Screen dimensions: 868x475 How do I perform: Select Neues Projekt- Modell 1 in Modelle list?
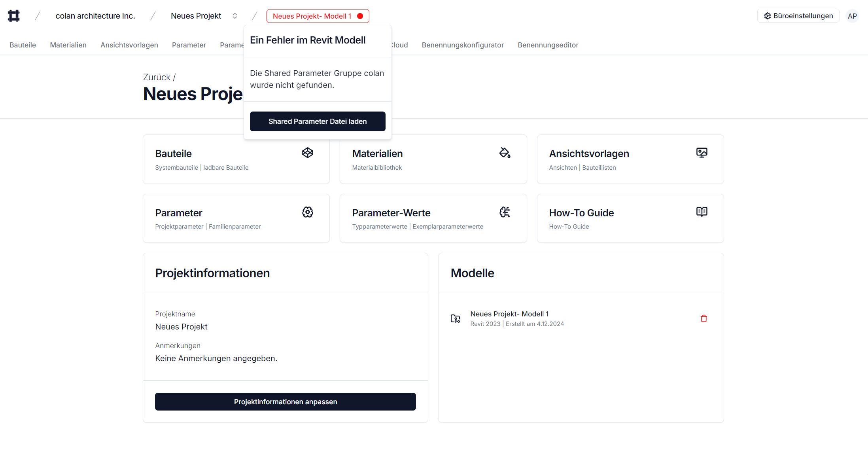(509, 314)
